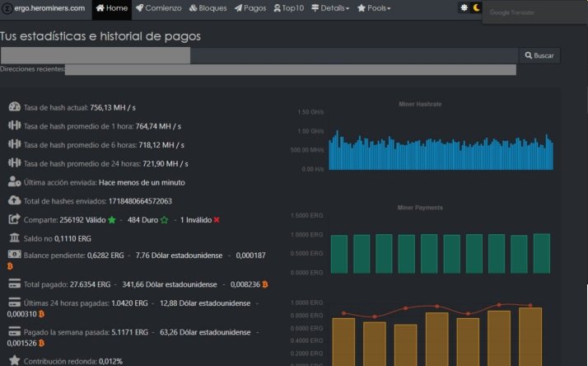Go to the Comienzo page
This screenshot has height=366, width=588.
pos(159,8)
